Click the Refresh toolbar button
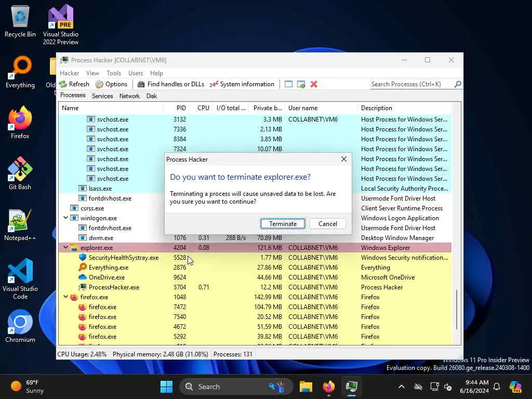 point(74,84)
